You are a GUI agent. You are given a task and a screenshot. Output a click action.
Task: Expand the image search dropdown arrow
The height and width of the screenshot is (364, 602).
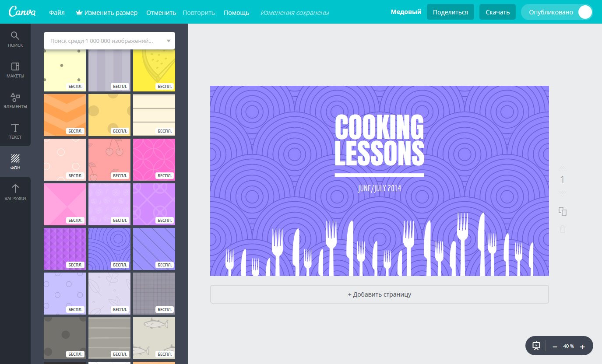point(169,41)
